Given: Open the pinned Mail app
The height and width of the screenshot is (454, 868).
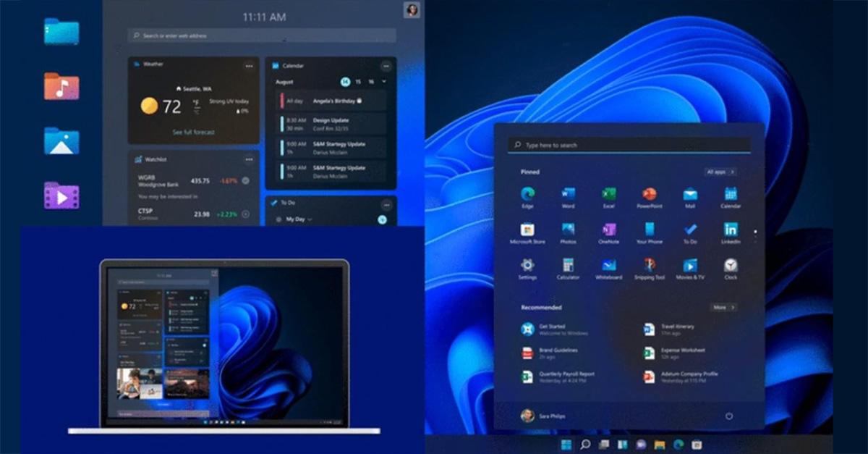Looking at the screenshot, I should 690,197.
